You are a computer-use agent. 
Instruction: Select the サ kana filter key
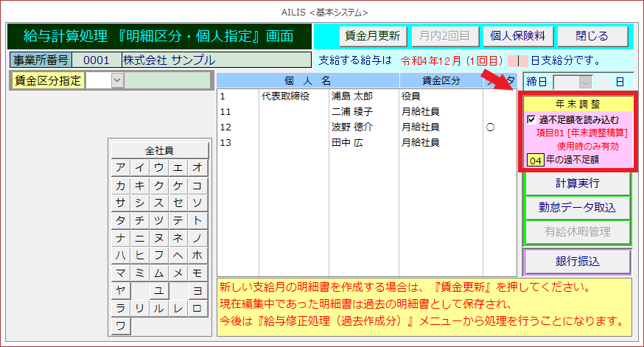[x=120, y=203]
